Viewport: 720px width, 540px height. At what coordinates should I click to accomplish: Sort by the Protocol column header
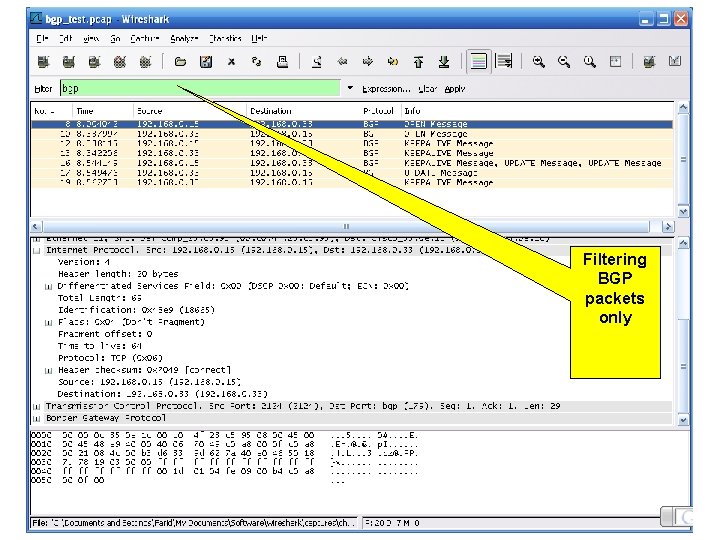click(x=380, y=111)
